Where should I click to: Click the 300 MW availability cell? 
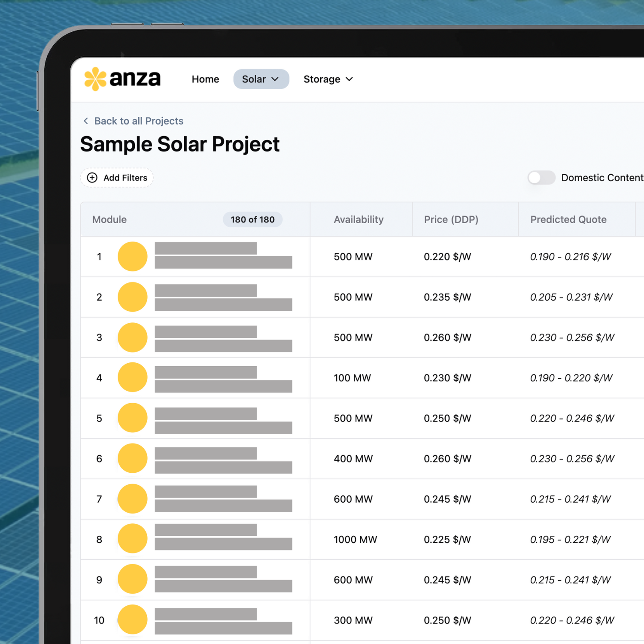[x=353, y=620]
